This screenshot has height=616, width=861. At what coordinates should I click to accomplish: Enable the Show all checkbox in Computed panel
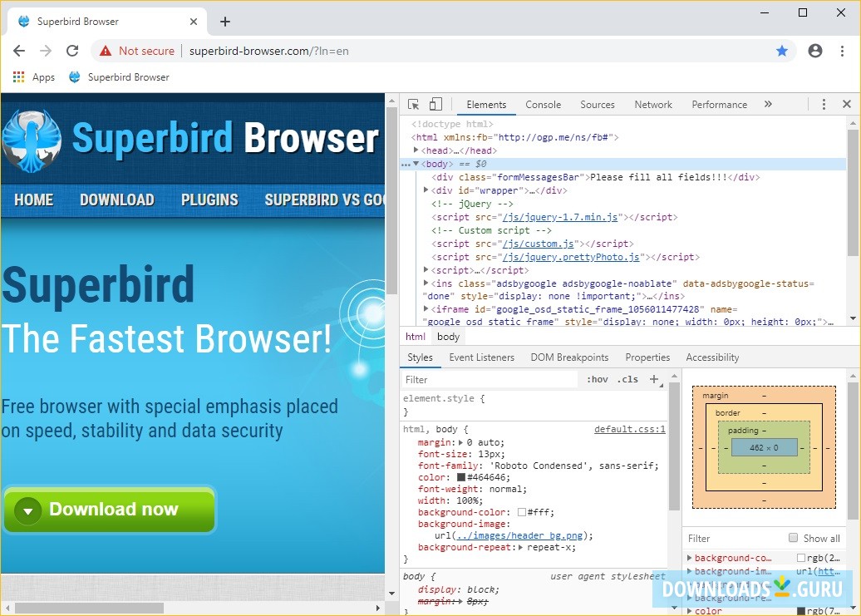pyautogui.click(x=793, y=539)
